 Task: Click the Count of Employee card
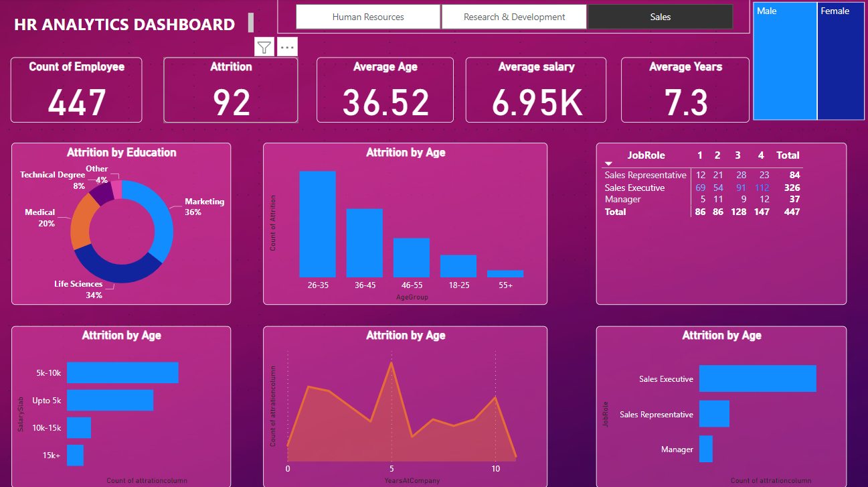tap(76, 90)
